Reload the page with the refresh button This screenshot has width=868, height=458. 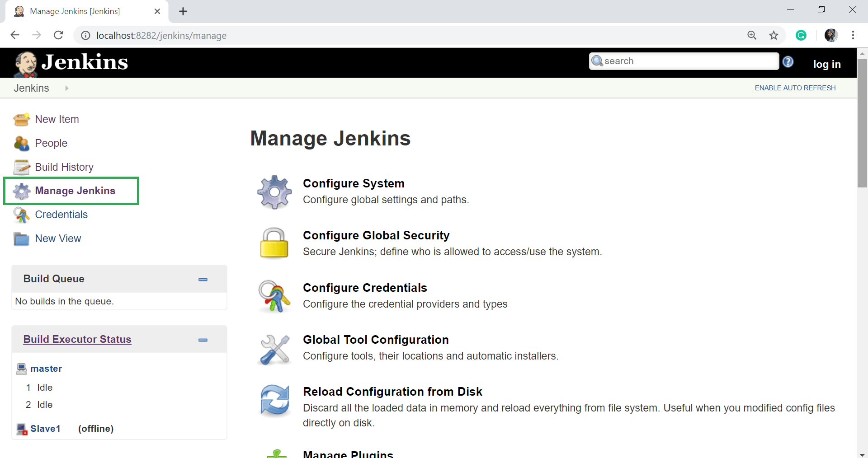tap(58, 35)
